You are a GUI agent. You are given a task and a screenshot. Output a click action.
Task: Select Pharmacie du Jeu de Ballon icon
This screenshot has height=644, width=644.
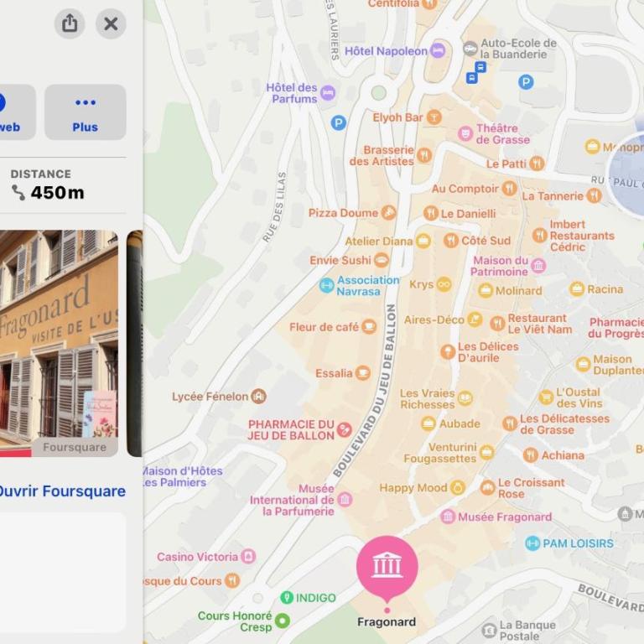[x=344, y=430]
